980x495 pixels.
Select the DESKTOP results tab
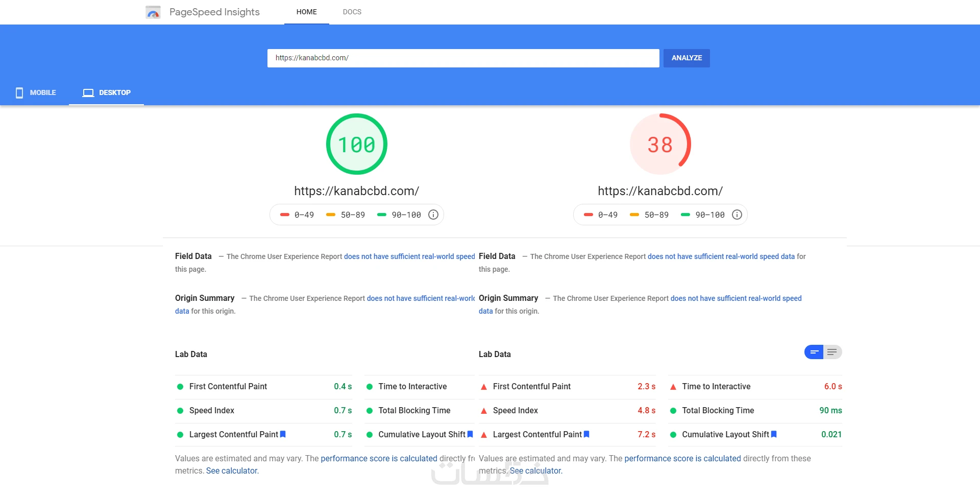click(106, 92)
